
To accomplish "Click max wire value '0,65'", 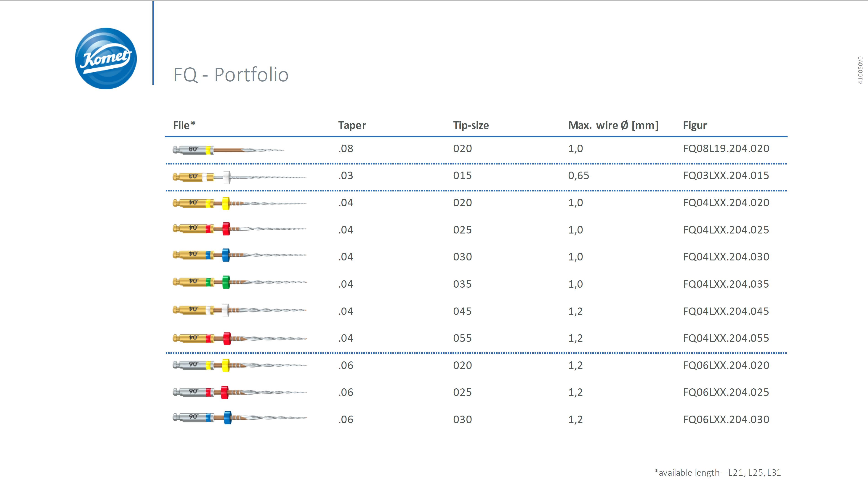I will (579, 175).
